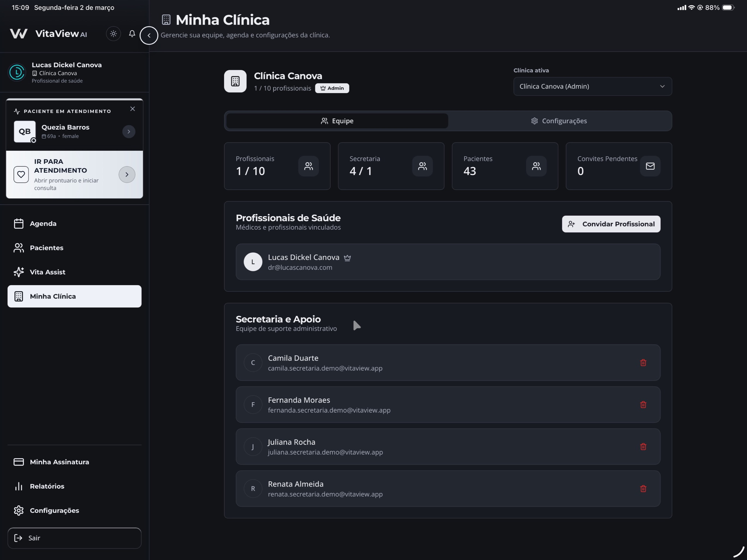The image size is (747, 560).
Task: Click the Secretaria card people icon
Action: (422, 166)
